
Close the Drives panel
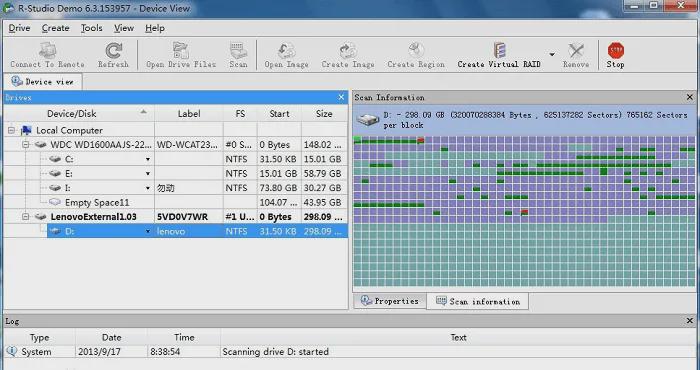tap(342, 97)
